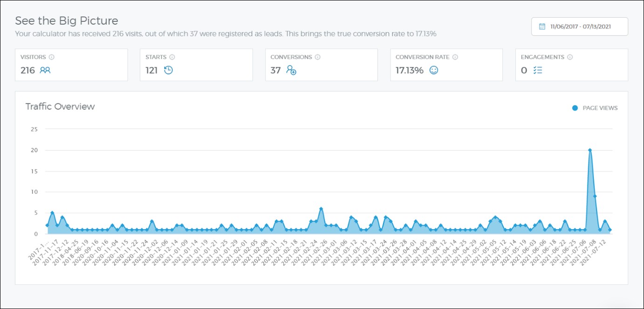Click the blue PAGE VIEWS legend dot
644x309 pixels.
(x=575, y=108)
